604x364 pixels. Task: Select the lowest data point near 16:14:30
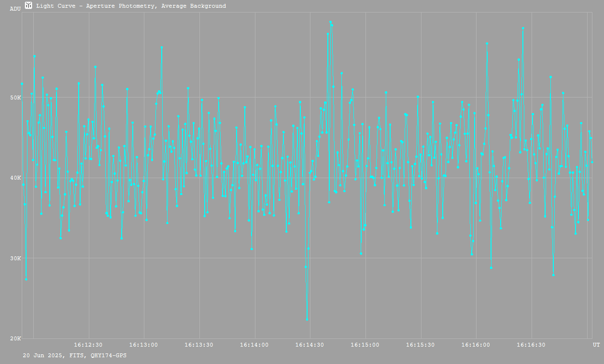point(307,319)
